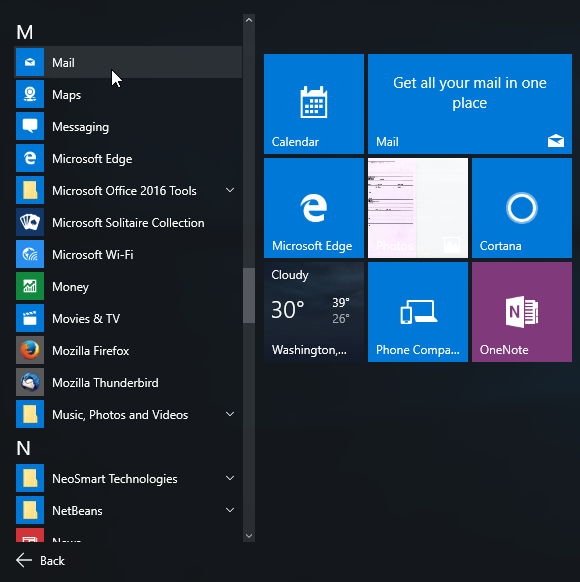Open the Microsoft Wi-Fi app icon

tap(30, 254)
